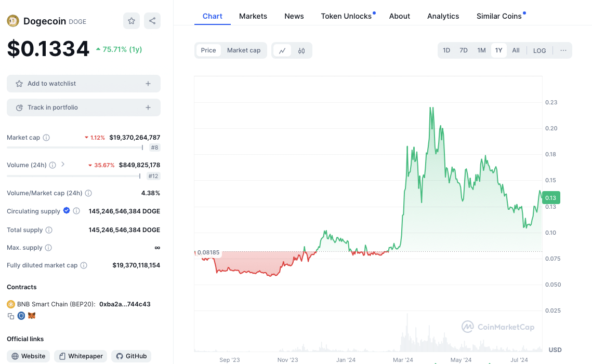Click volume value $849,825,178
The height and width of the screenshot is (364, 592).
[x=139, y=165]
